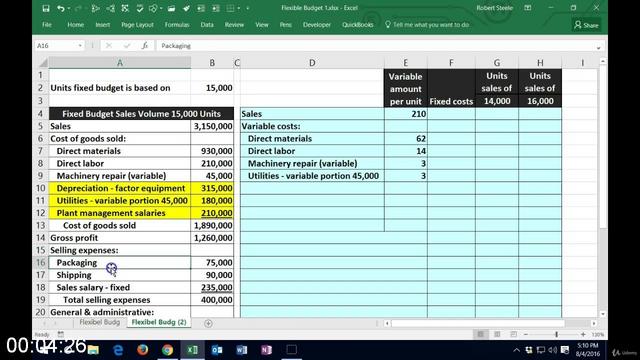
Task: Click the Undo arrow icon
Action: [60, 8]
